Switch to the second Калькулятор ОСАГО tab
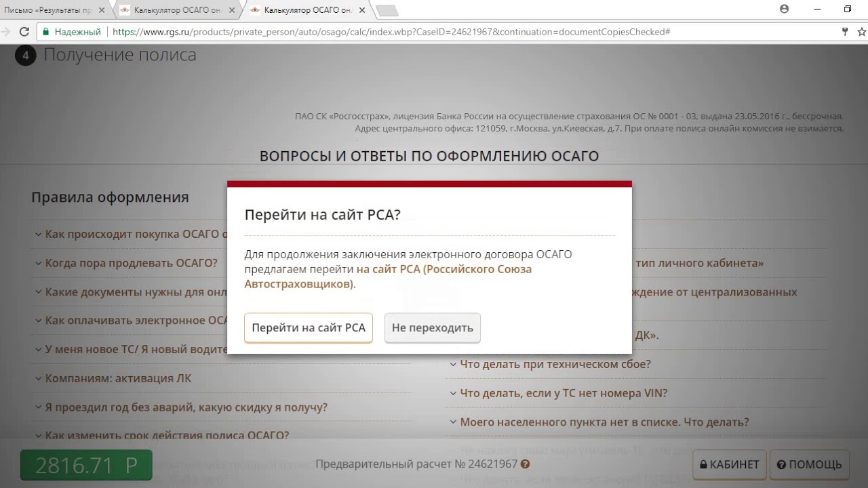Viewport: 868px width, 488px height. pyautogui.click(x=176, y=9)
